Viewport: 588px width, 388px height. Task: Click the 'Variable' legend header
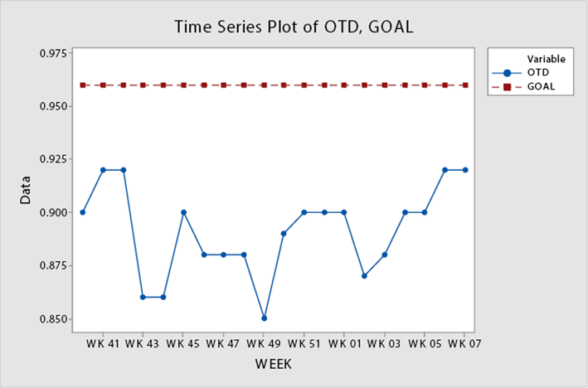tap(546, 60)
